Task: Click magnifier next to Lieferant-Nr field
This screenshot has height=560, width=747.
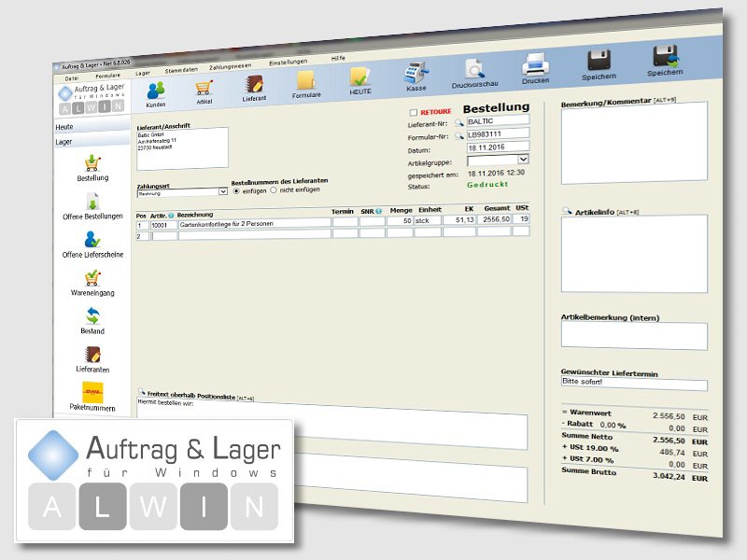Action: [458, 123]
